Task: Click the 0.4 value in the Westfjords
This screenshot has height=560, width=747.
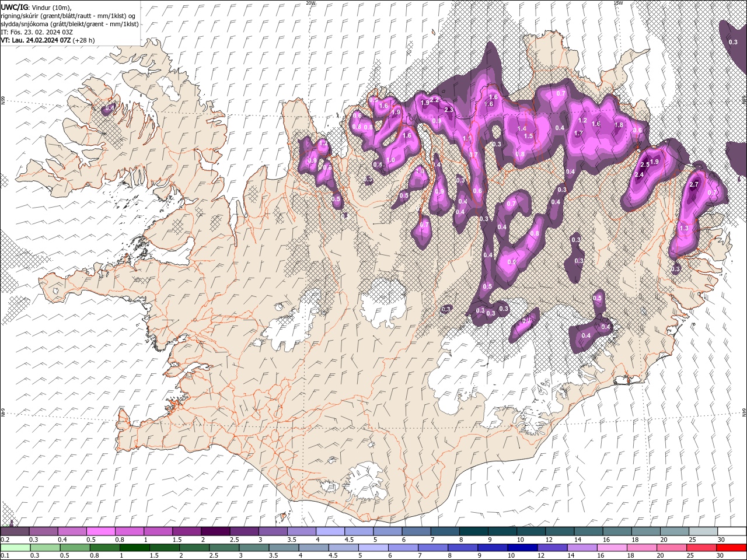Action: point(109,107)
